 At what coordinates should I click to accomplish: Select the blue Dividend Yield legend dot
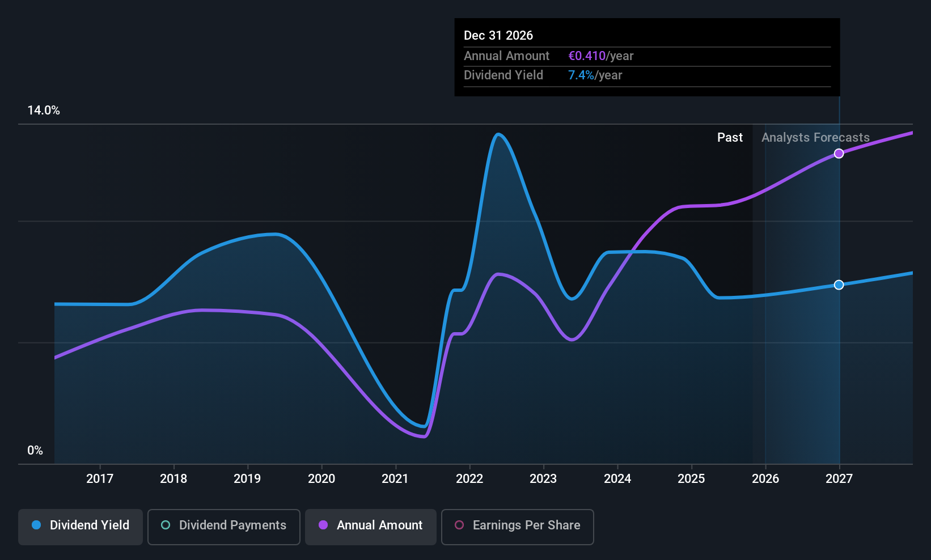click(x=36, y=525)
